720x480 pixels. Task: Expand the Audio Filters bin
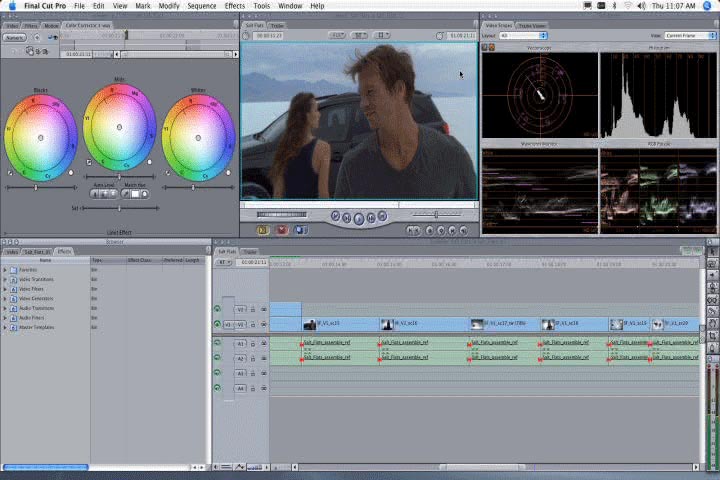coord(5,318)
